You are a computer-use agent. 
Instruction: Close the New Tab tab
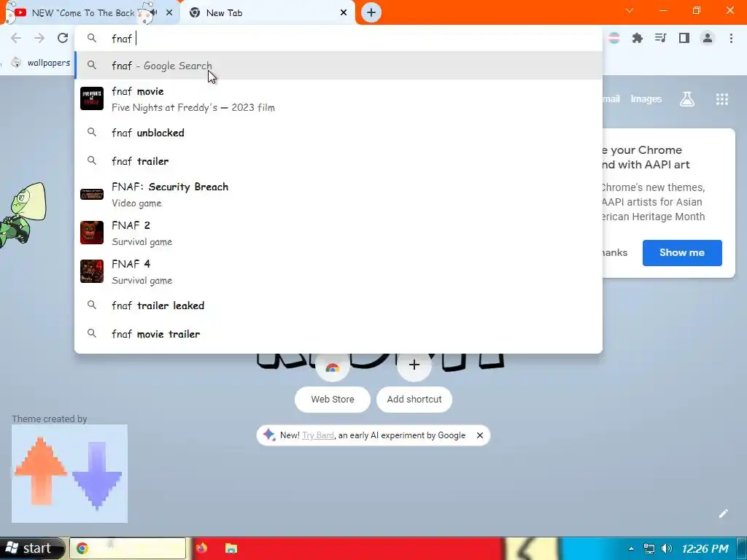[x=344, y=13]
